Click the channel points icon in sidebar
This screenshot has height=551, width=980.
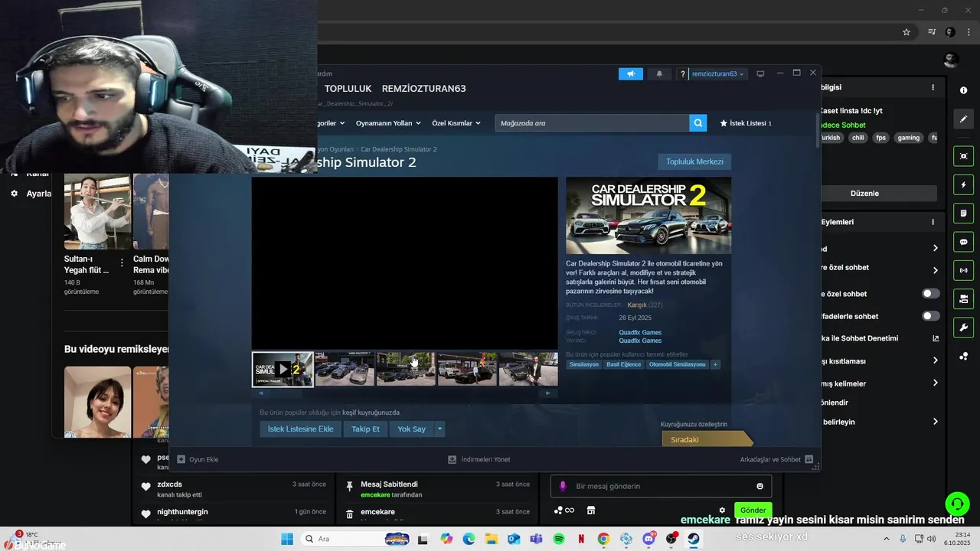tap(963, 356)
